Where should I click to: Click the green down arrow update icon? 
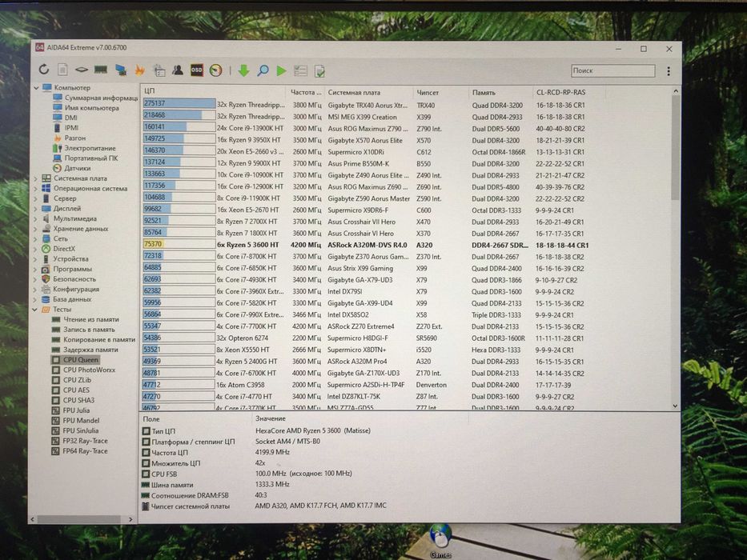click(244, 71)
